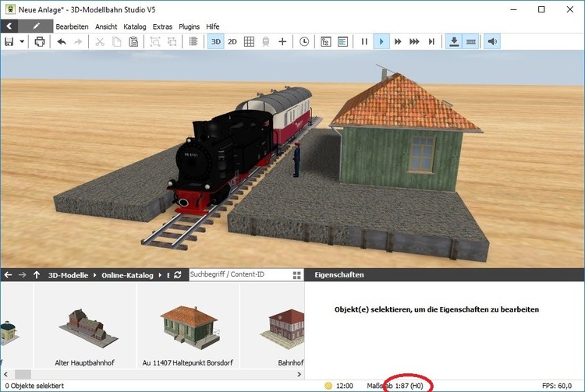585x392 pixels.
Task: Switch to the 2D view
Action: (232, 41)
